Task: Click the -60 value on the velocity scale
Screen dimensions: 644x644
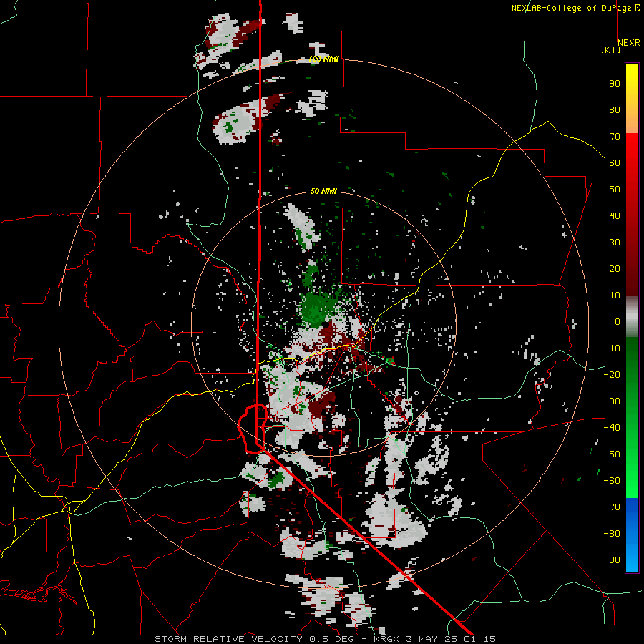Action: point(612,481)
